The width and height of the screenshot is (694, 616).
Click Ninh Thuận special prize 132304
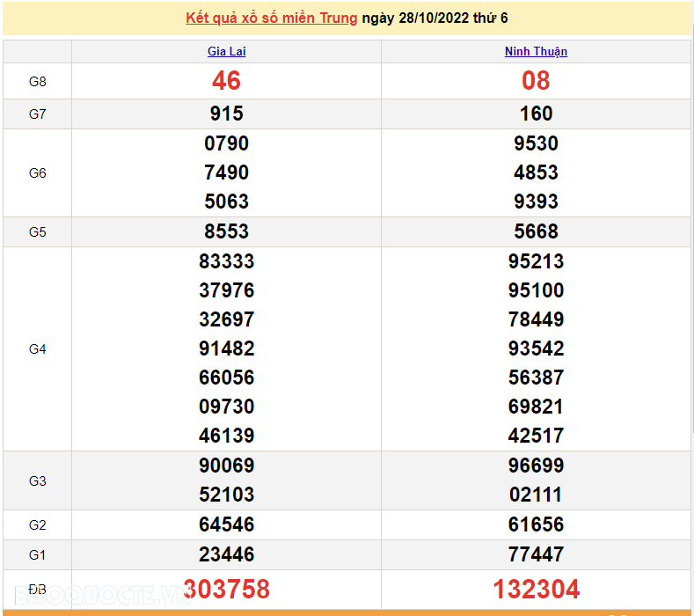[536, 589]
